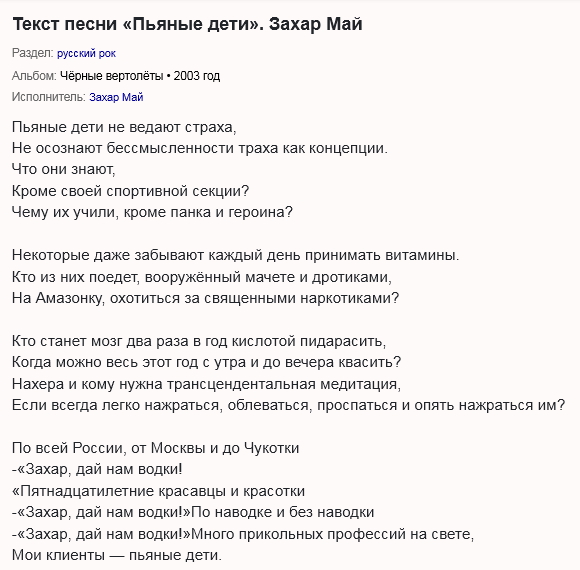Click line «Когда можно весь этот год»
Image resolution: width=580 pixels, height=570 pixels.
[206, 362]
